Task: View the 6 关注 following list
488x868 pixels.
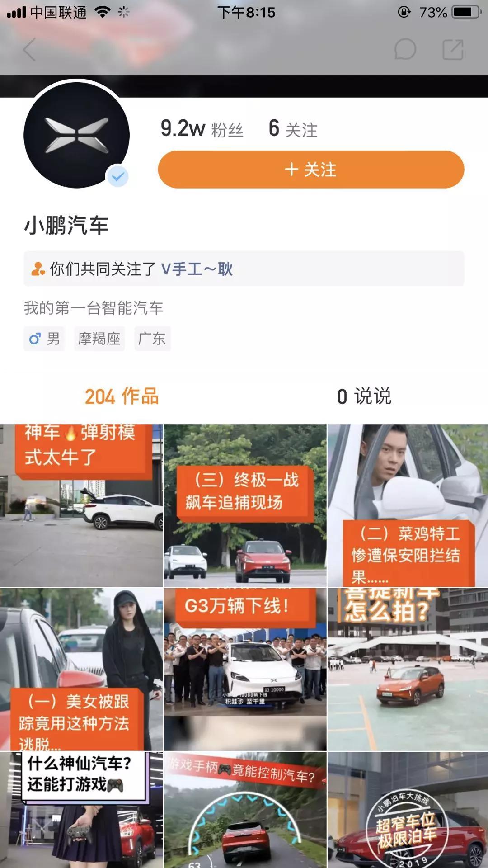Action: pos(293,128)
